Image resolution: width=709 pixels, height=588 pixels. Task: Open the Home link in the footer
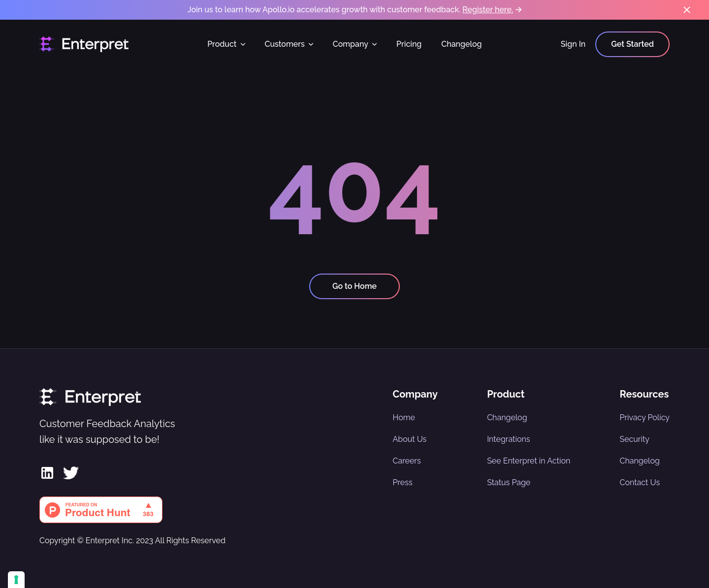[x=404, y=417]
